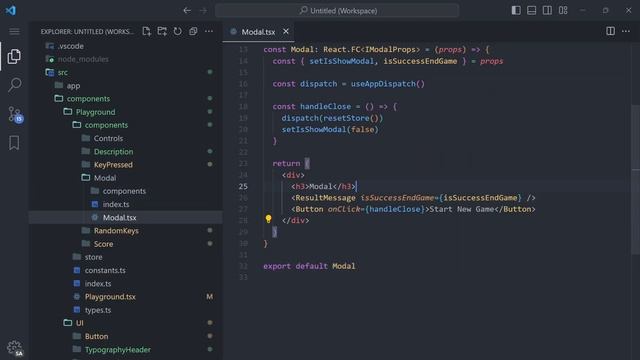
Task: Open the Customize Layout button
Action: tap(563, 10)
